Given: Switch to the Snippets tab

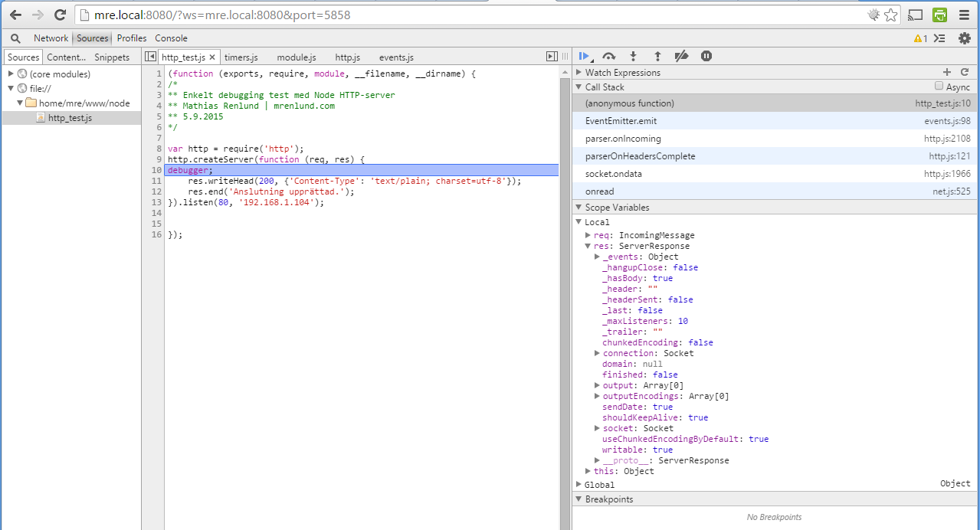Looking at the screenshot, I should [x=112, y=57].
